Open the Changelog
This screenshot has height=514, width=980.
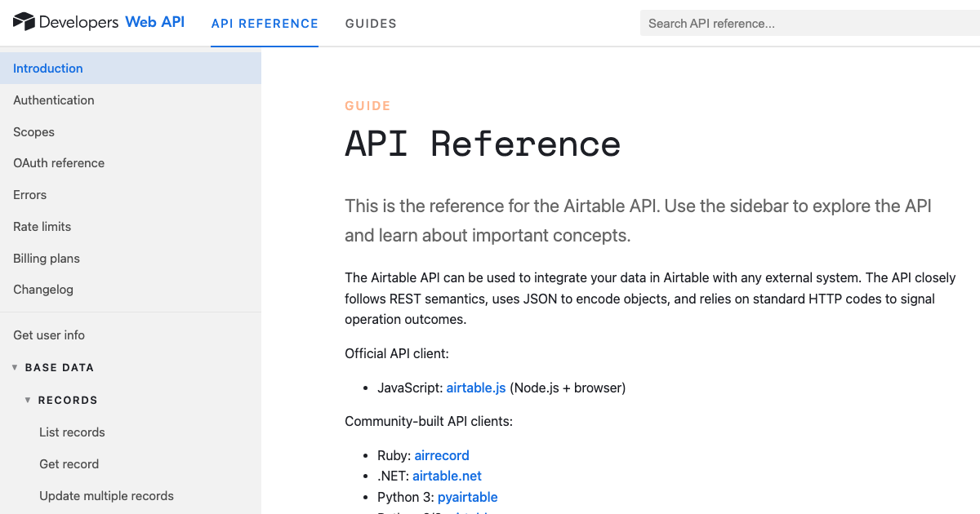pos(42,289)
